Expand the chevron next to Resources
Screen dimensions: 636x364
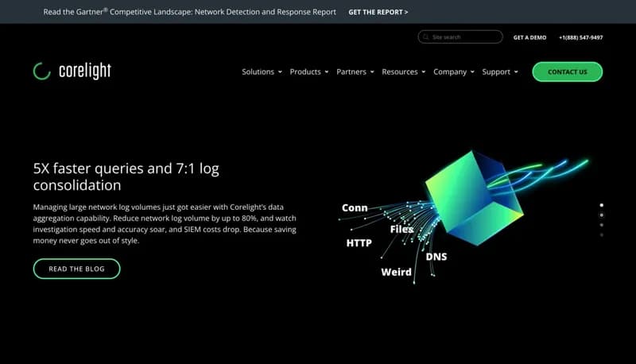click(x=424, y=72)
